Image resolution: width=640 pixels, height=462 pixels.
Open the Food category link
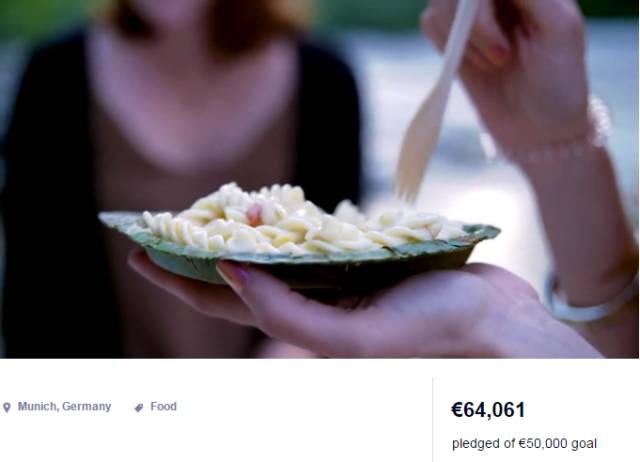pos(163,406)
